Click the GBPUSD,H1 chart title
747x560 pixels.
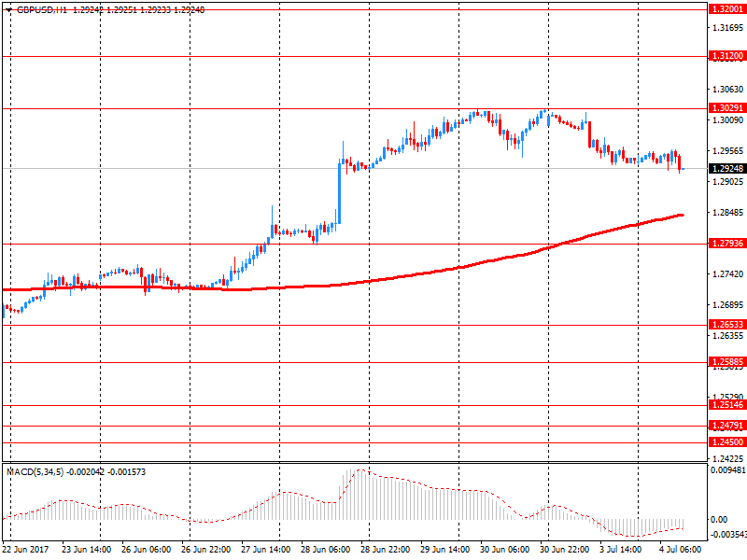(42, 9)
